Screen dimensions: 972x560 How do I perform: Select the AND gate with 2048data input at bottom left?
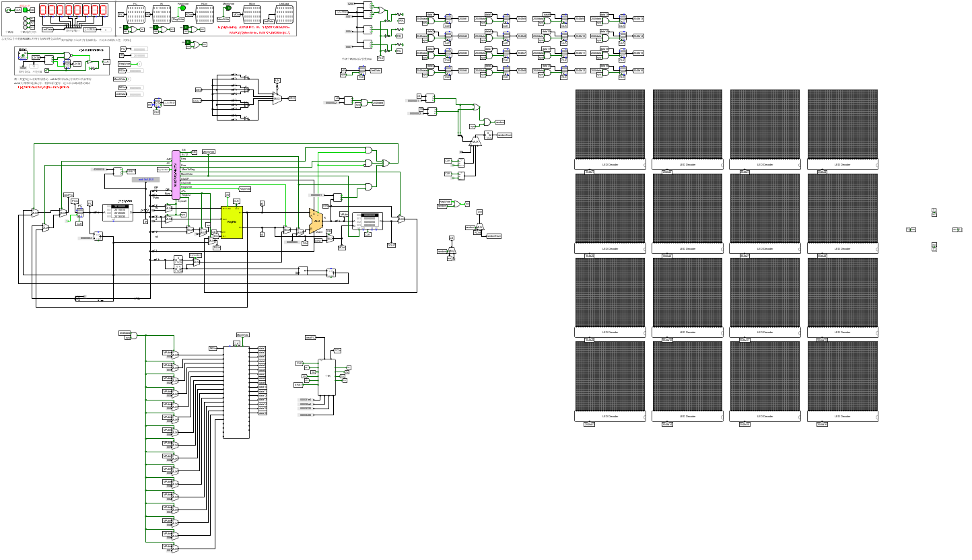point(134,336)
